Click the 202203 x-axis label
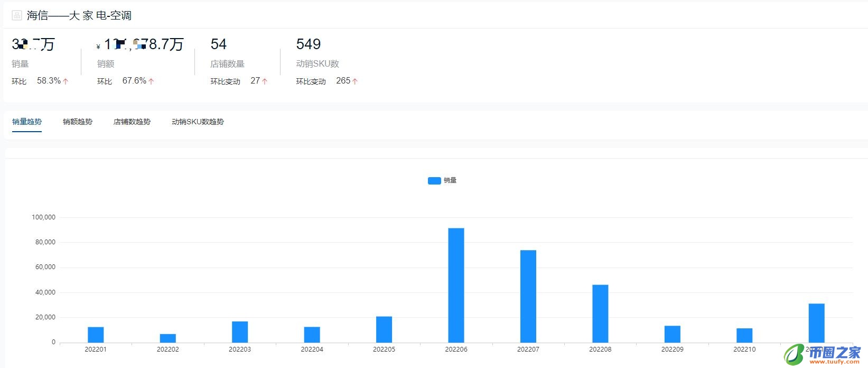The image size is (868, 368). (240, 349)
